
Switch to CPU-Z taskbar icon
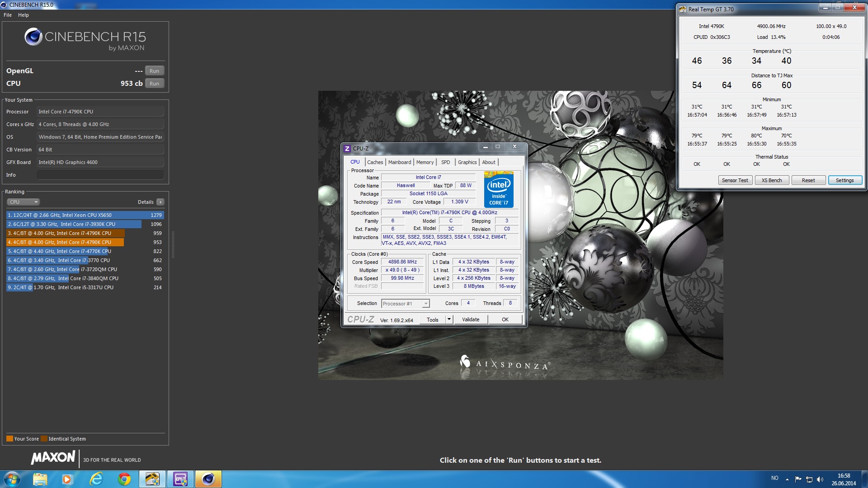tap(180, 479)
